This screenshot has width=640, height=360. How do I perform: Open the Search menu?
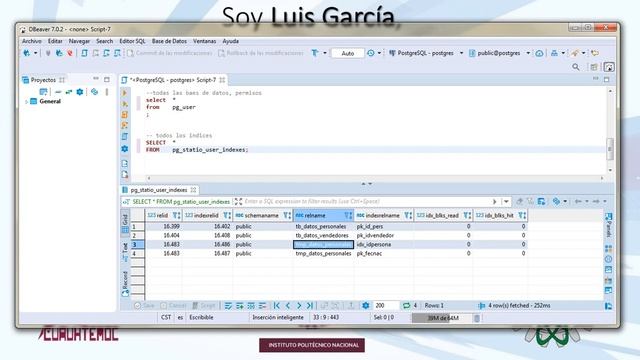(104, 41)
